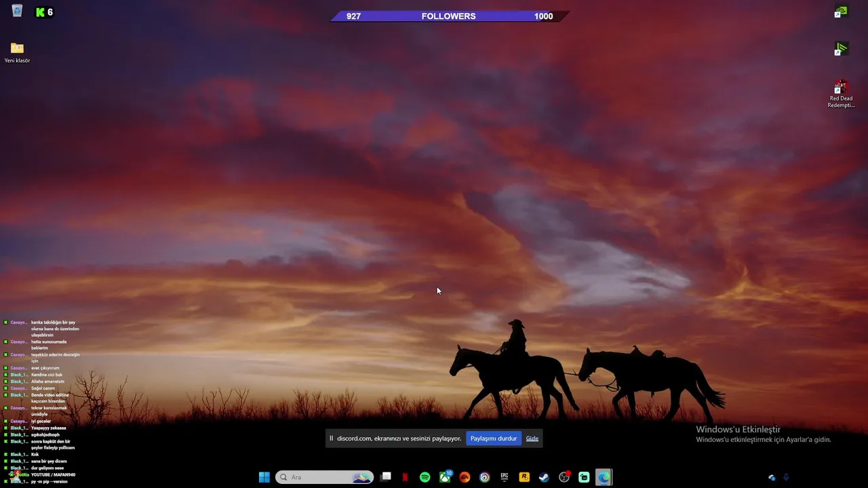
Task: Click the 927 followers count
Action: [353, 16]
